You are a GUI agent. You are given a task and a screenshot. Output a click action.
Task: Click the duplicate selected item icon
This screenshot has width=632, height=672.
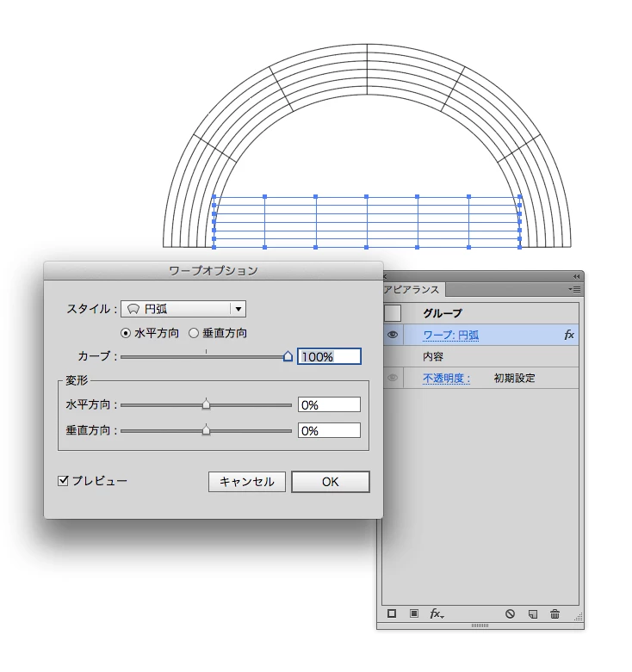[532, 614]
